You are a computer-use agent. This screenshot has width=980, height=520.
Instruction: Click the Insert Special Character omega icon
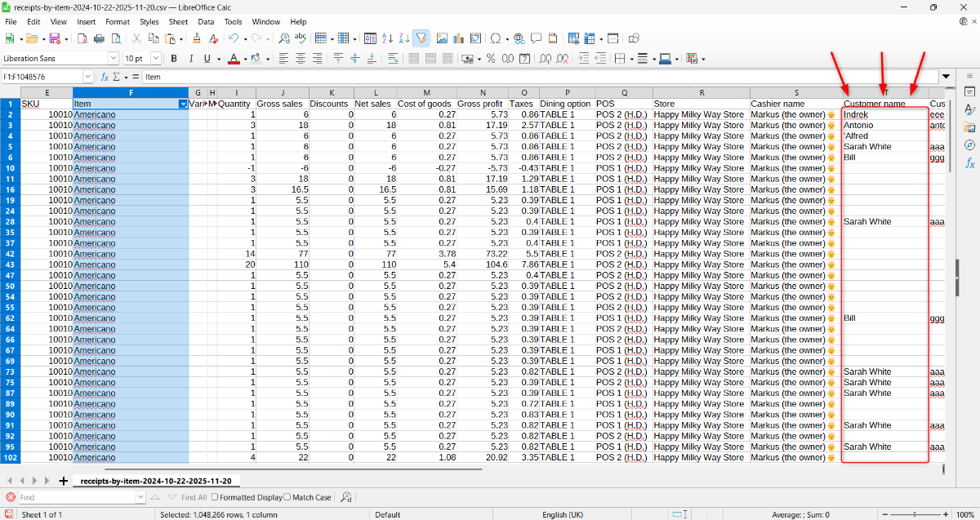click(x=495, y=38)
